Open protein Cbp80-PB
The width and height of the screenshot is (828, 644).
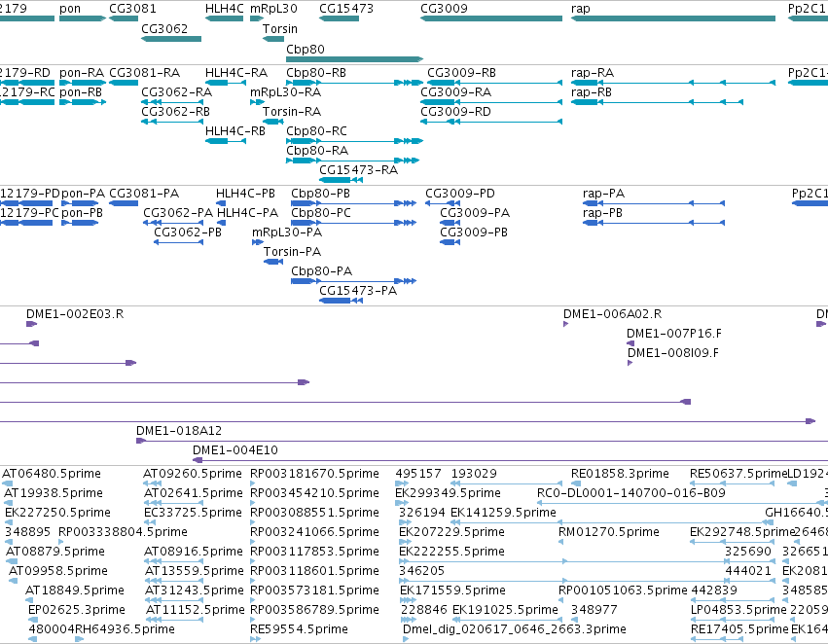pos(320,194)
